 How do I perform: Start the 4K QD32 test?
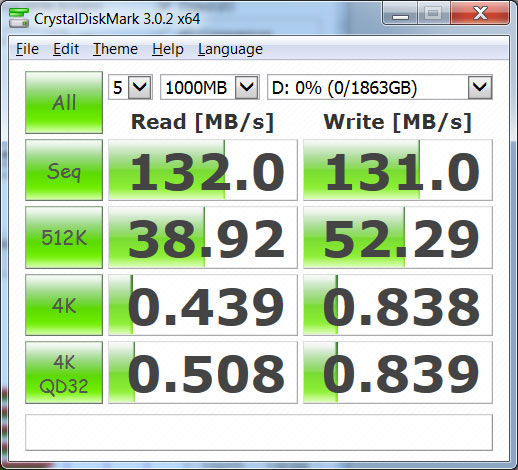[x=64, y=372]
